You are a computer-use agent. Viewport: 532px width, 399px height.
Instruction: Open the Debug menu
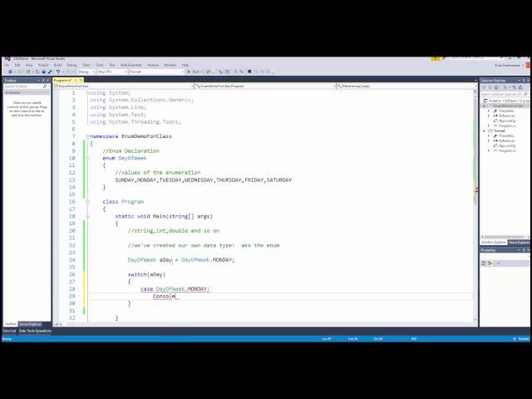tap(72, 65)
